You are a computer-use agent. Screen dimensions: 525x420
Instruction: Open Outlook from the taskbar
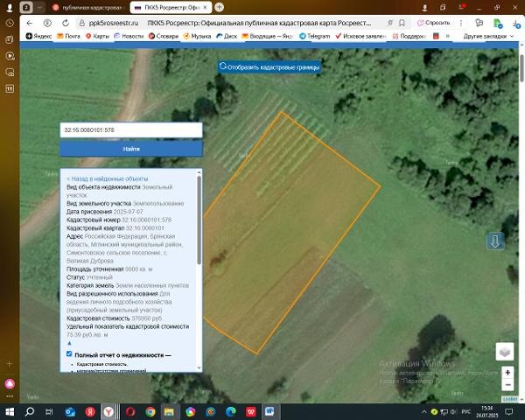pos(70,411)
